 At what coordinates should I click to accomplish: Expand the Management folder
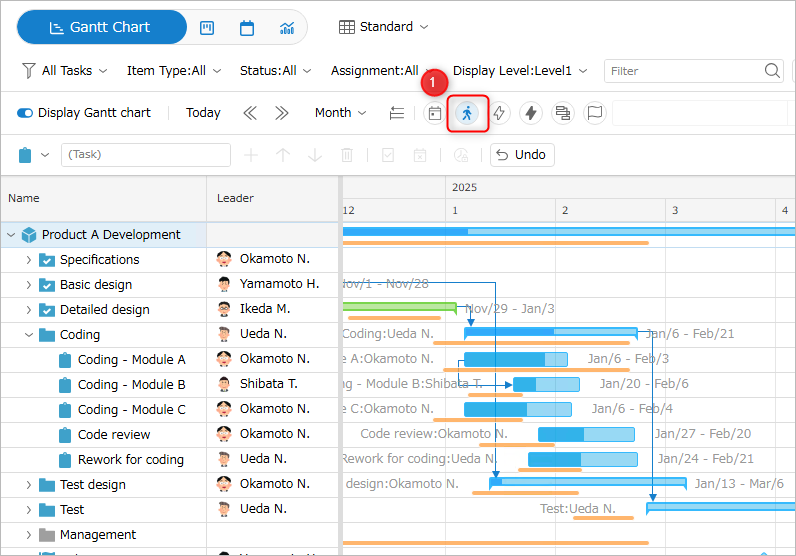29,535
